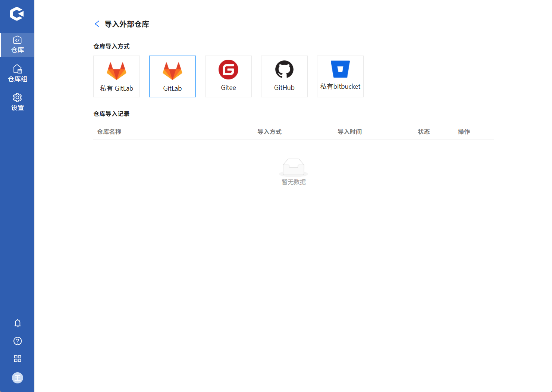Viewport: 552px width, 392px height.
Task: Click the 导入时间 column header
Action: point(349,132)
